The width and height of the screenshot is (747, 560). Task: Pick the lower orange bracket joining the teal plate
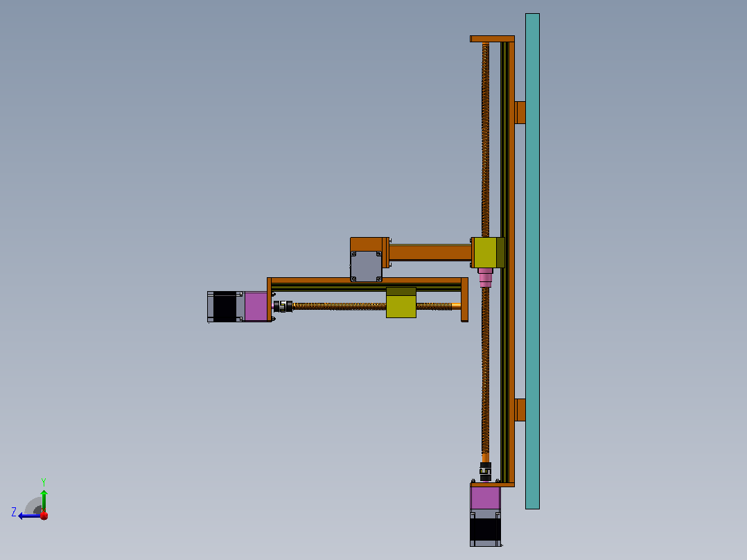(x=520, y=410)
